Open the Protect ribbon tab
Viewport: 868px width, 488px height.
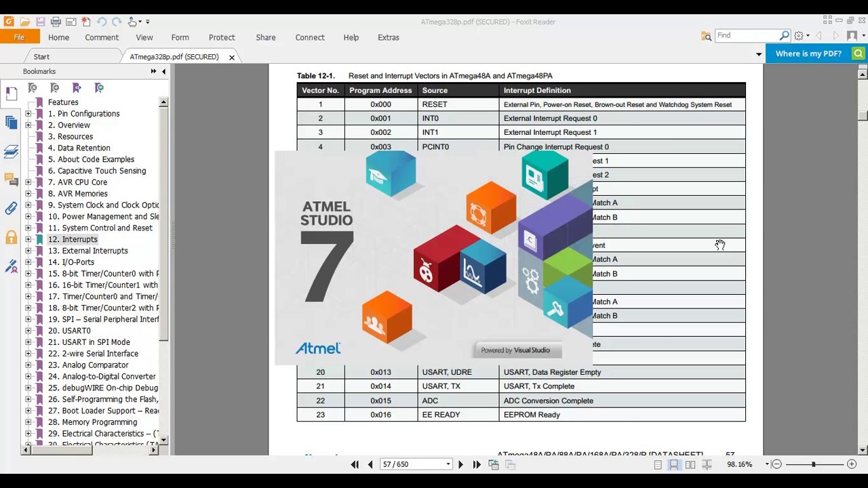tap(222, 37)
